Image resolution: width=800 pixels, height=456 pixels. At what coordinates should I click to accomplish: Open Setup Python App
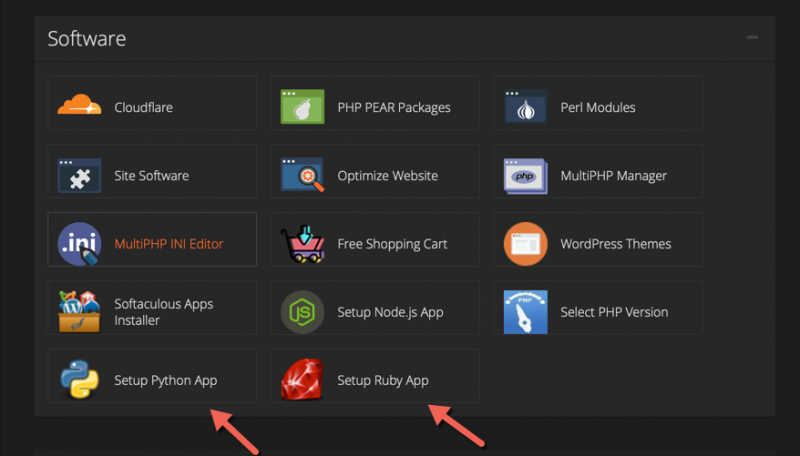point(166,381)
